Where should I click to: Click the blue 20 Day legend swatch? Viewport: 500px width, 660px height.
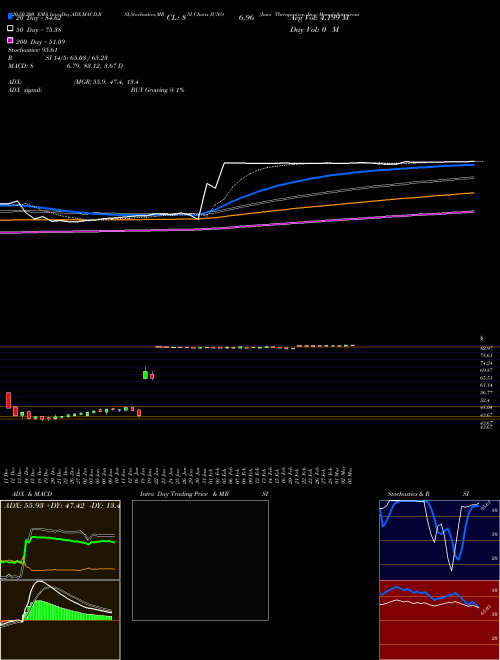[10, 17]
